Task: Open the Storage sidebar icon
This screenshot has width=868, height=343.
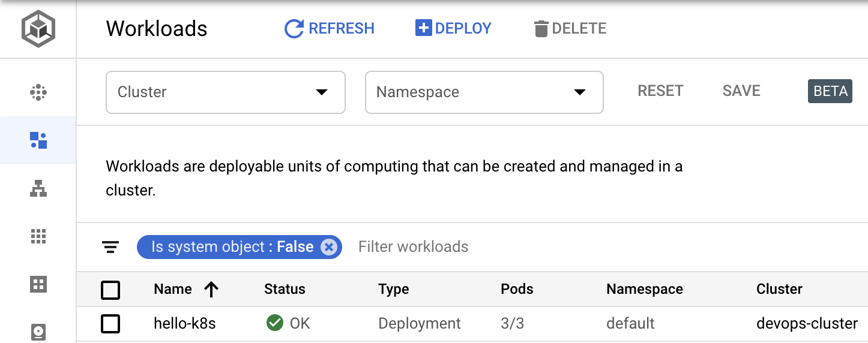Action: coord(38,331)
